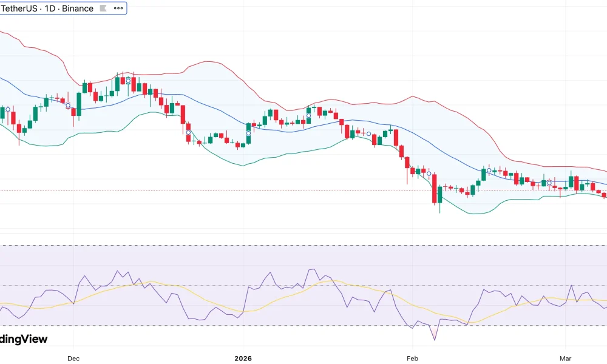Click the Feb label on the time axis
Image resolution: width=607 pixels, height=364 pixels.
point(412,359)
